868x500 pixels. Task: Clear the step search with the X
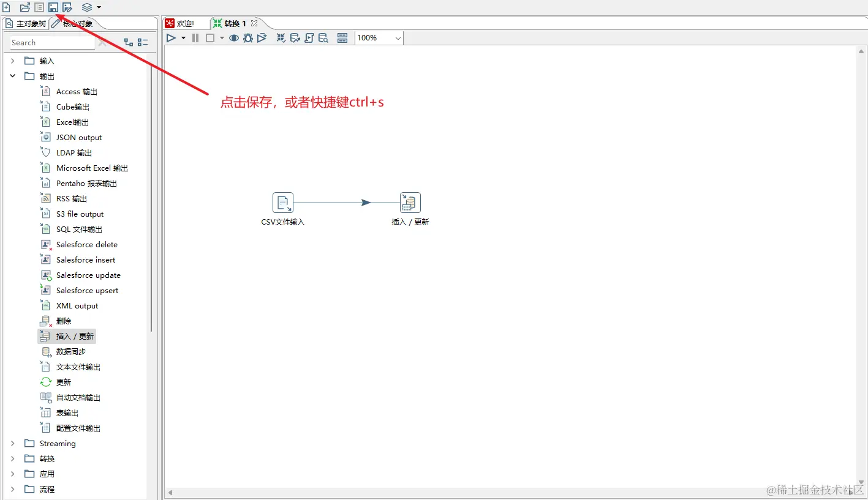click(102, 43)
